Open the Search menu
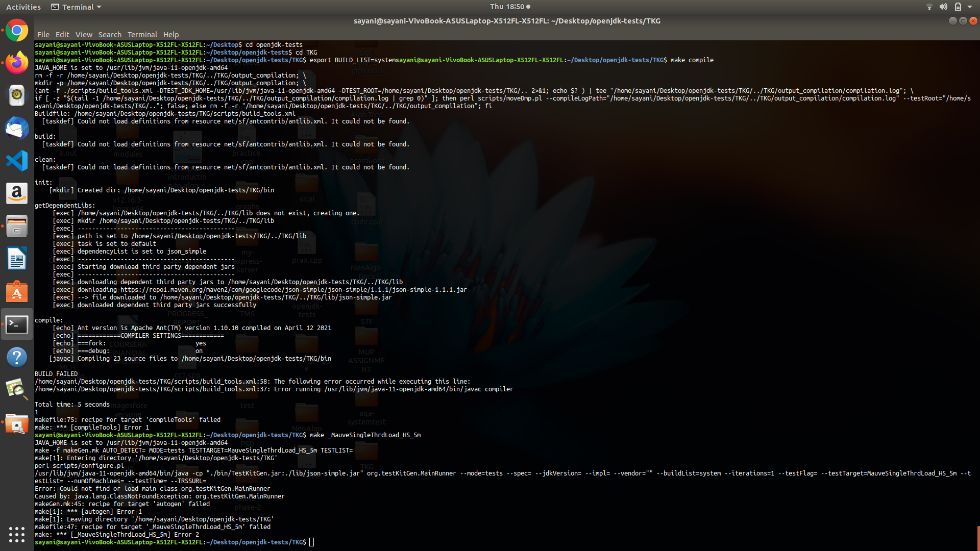This screenshot has width=980, height=551. click(x=110, y=35)
